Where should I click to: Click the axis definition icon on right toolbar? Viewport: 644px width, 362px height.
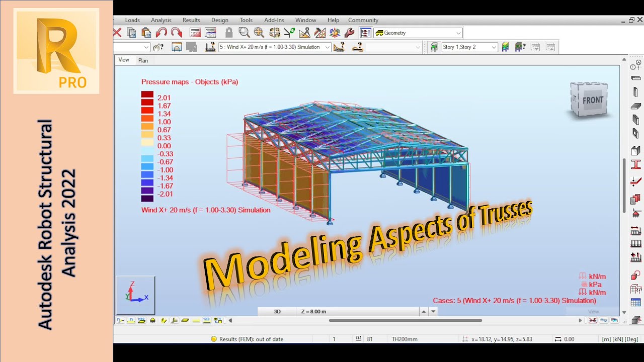tap(636, 65)
